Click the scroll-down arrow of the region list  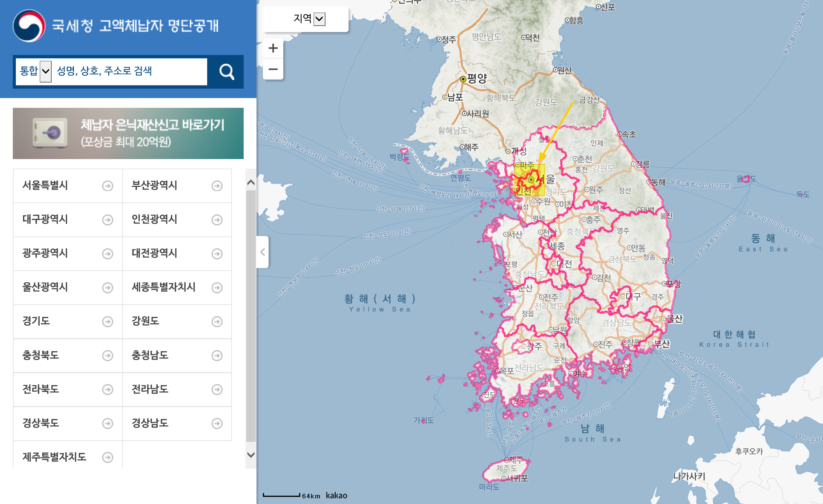pyautogui.click(x=251, y=455)
